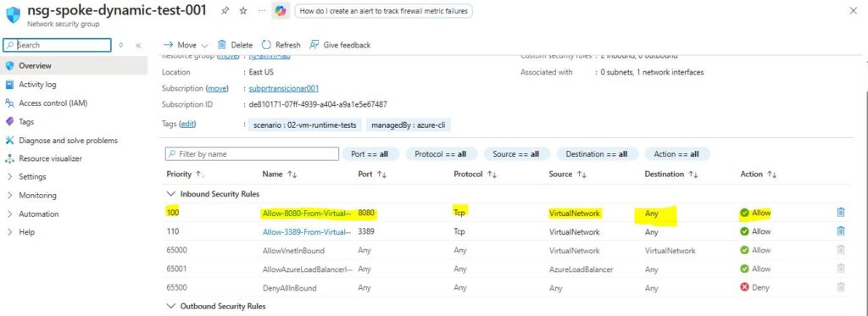Sort rules by Source column

coord(567,174)
